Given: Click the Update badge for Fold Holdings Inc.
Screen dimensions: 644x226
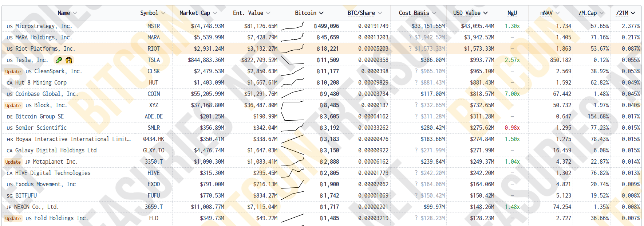Looking at the screenshot, I should click(13, 218).
